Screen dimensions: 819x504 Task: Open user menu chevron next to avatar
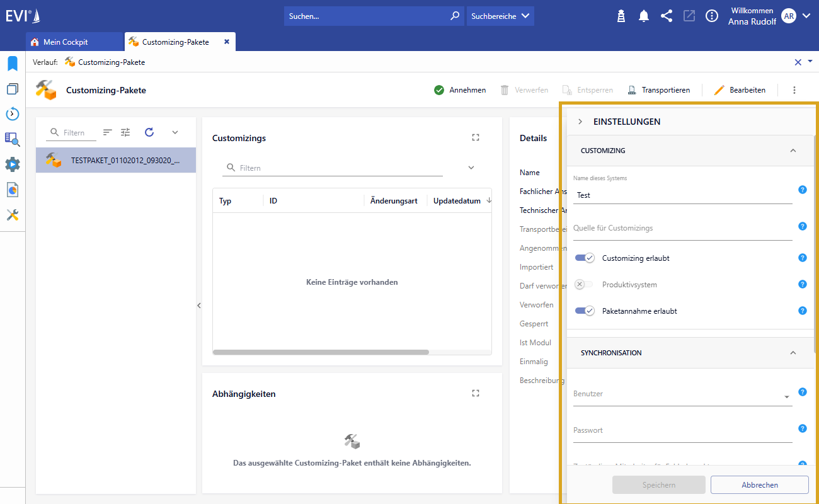coord(806,16)
